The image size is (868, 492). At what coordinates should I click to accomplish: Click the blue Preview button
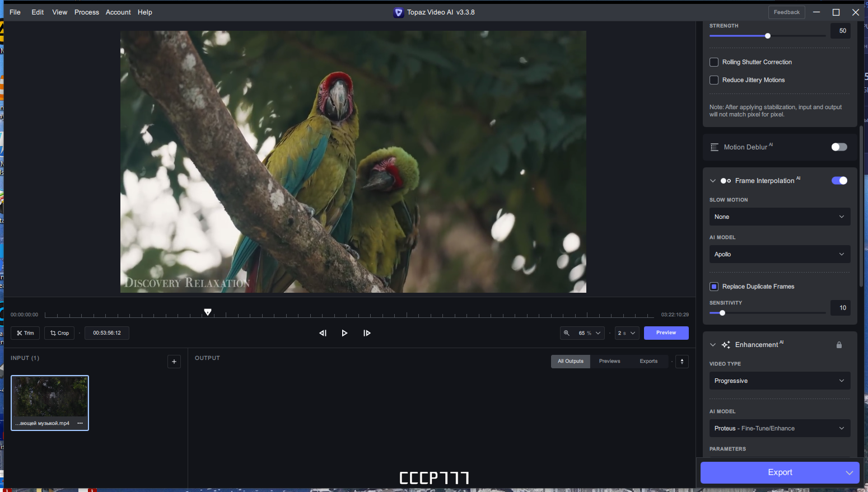(666, 333)
